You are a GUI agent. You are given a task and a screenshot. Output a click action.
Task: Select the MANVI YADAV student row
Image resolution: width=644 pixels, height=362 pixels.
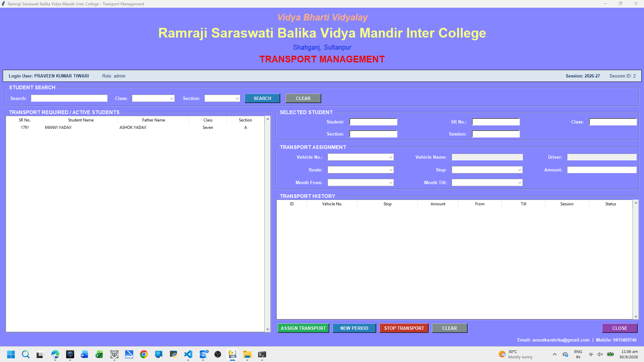pos(135,127)
